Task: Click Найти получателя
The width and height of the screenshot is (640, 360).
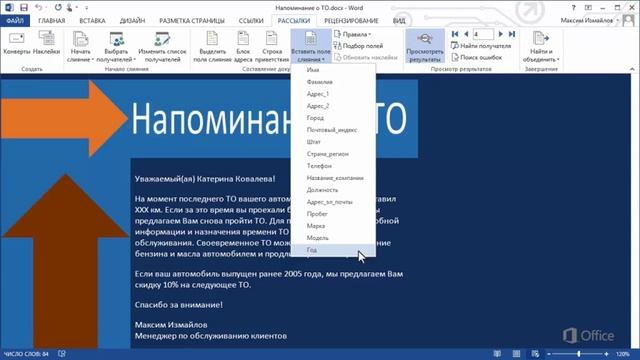Action: [481, 46]
